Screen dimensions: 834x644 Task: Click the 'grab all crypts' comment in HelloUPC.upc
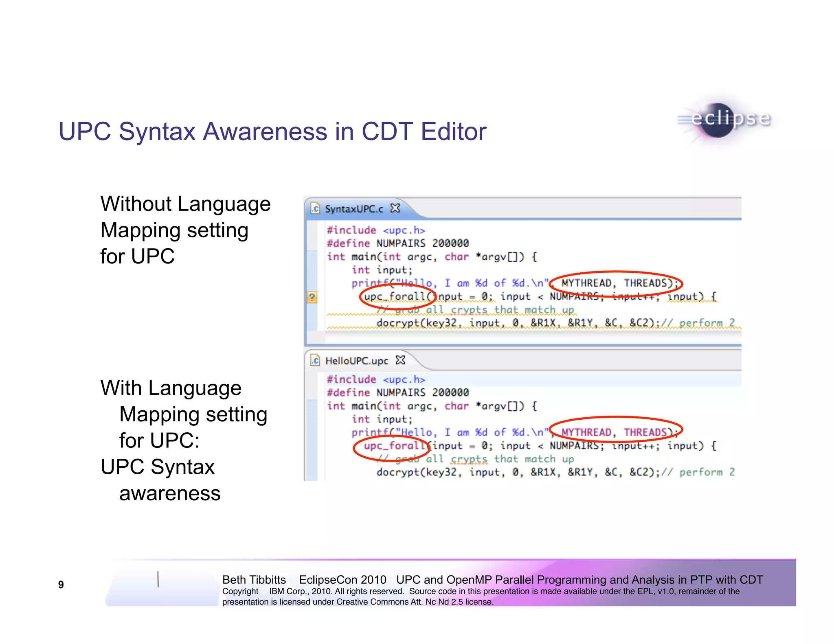pyautogui.click(x=475, y=459)
